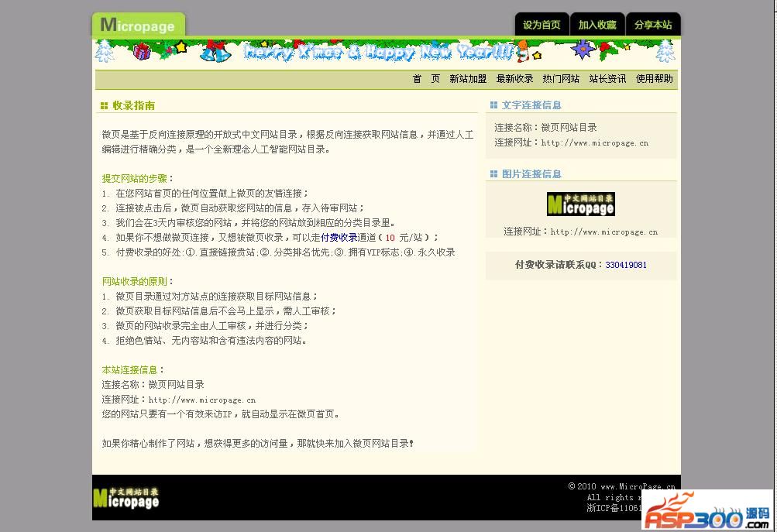Click the 设为首页 tab

pos(541,25)
